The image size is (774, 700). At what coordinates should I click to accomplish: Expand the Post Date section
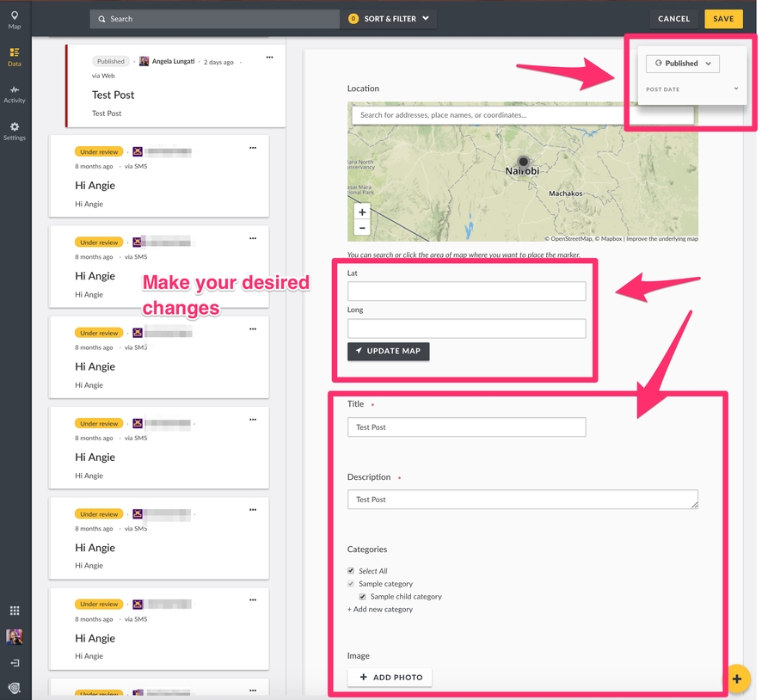pos(736,89)
